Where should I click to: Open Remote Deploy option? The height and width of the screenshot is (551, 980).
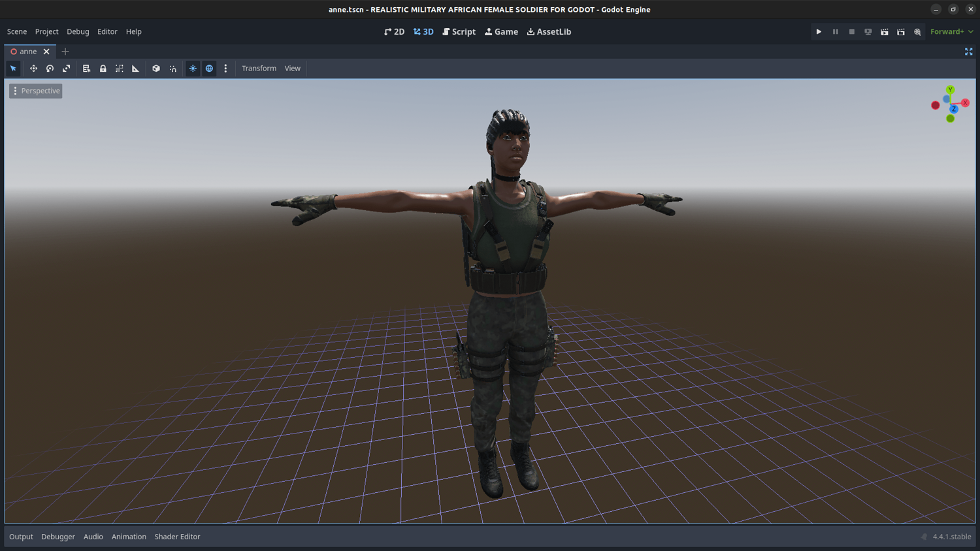click(868, 31)
